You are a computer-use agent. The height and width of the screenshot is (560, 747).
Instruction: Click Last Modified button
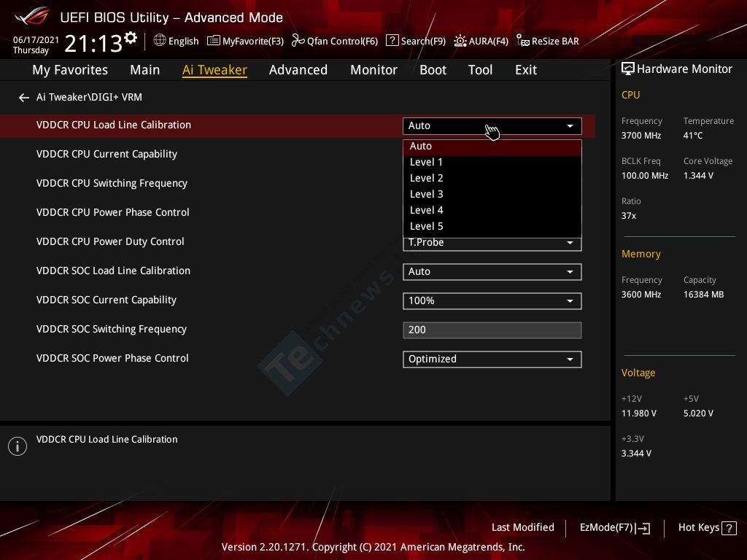pyautogui.click(x=522, y=528)
